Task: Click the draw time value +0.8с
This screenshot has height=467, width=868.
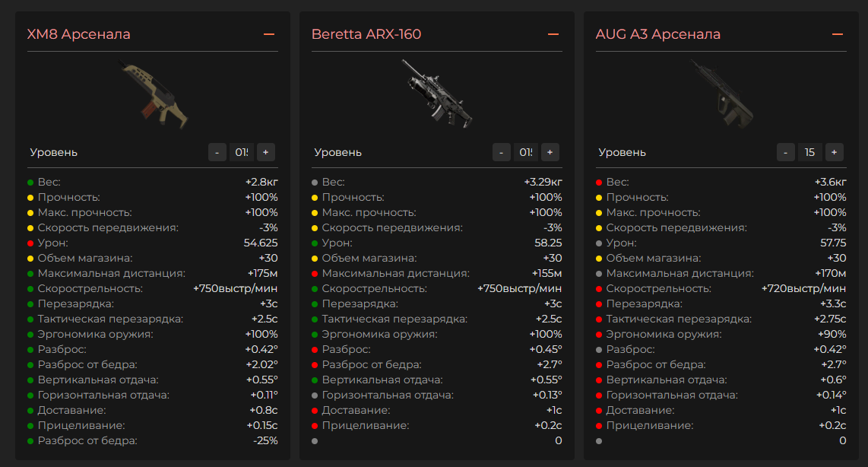Action: (264, 411)
